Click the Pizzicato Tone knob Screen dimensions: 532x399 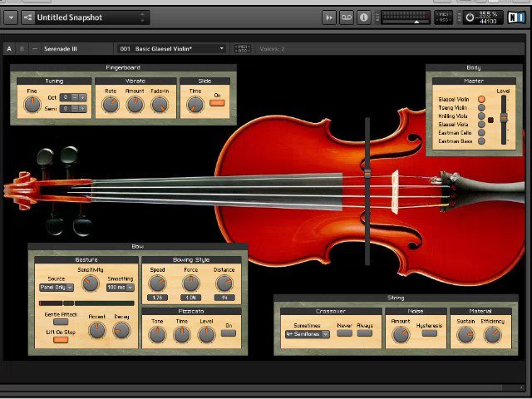click(x=157, y=334)
